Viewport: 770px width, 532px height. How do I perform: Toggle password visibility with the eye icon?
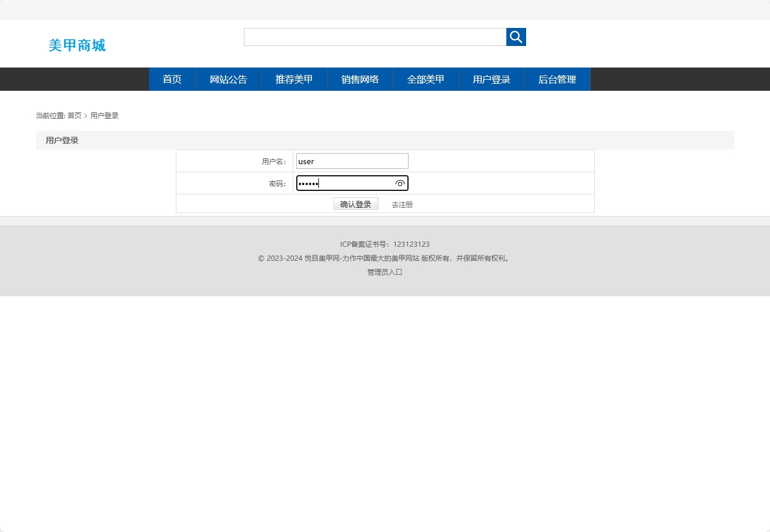click(x=400, y=183)
